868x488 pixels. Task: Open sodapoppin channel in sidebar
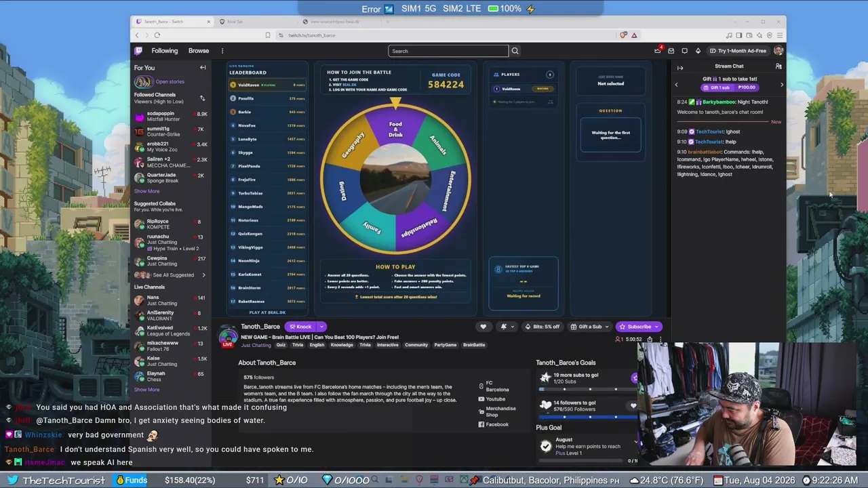tap(171, 117)
